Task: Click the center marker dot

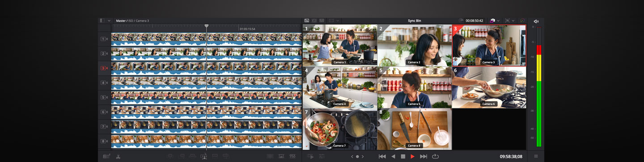Action: click(x=357, y=157)
